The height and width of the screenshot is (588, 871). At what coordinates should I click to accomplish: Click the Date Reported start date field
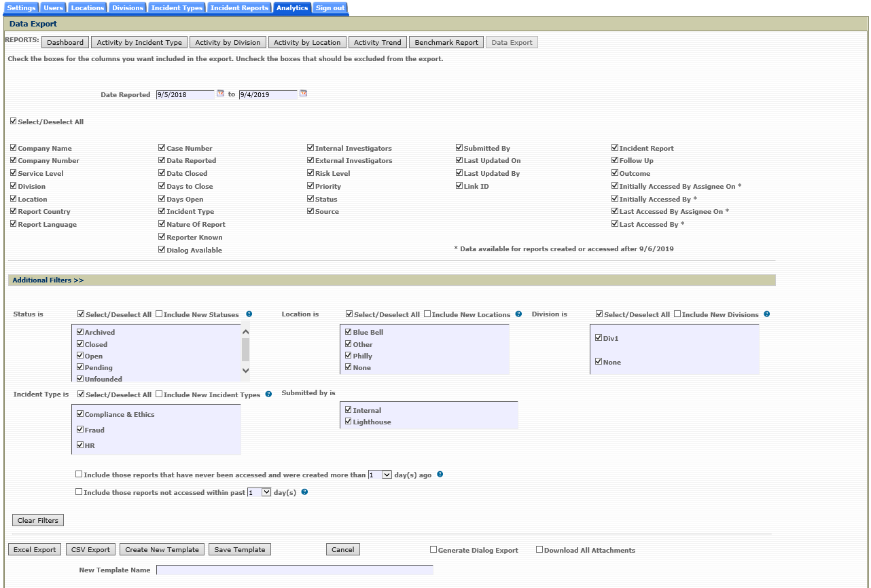click(x=185, y=94)
